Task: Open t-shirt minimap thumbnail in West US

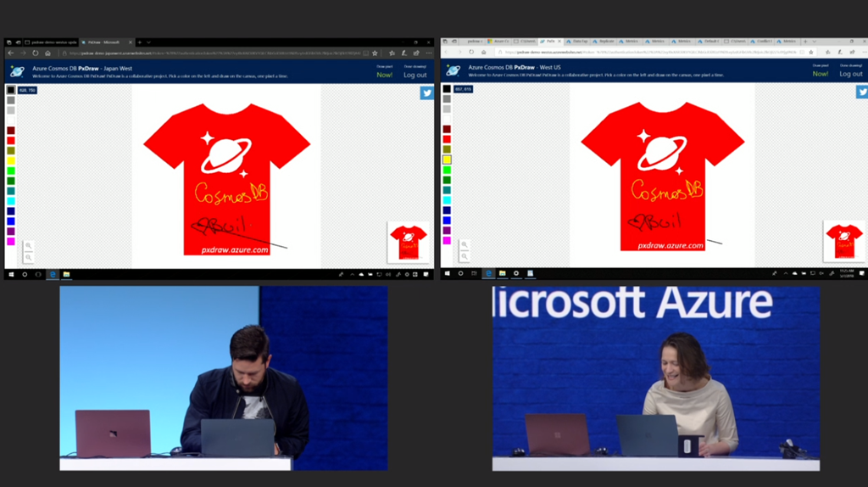Action: 844,241
